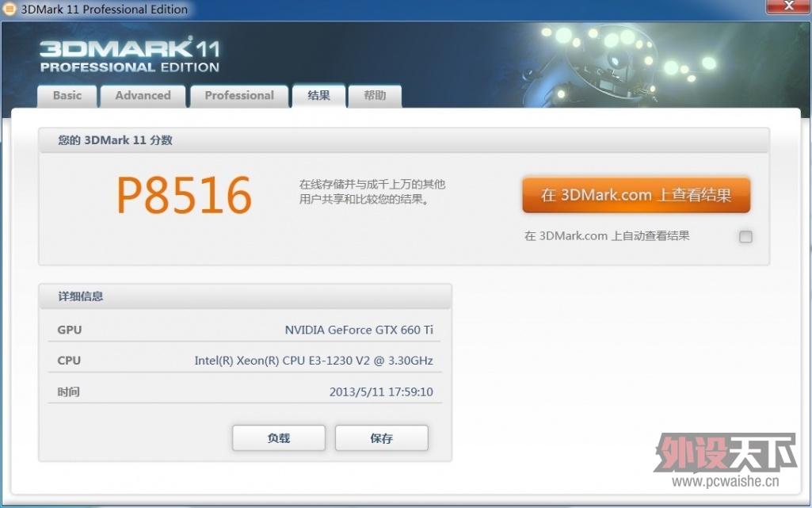Click the 详细信息 section header
Screen dimensions: 812x508
[245, 296]
